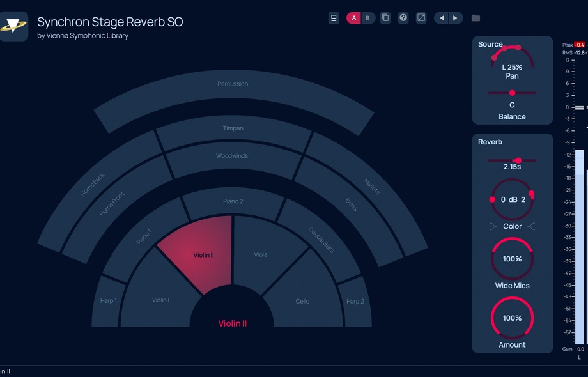Switch to setting A

[353, 18]
